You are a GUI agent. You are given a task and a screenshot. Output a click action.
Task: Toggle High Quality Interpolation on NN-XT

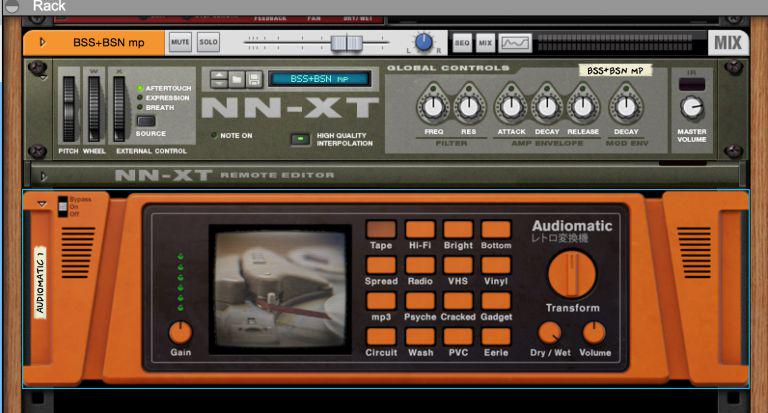(300, 139)
